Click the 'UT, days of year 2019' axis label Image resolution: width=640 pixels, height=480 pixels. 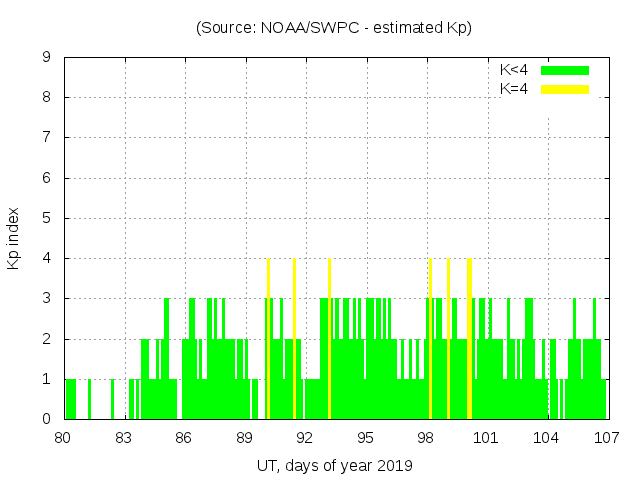(x=334, y=465)
